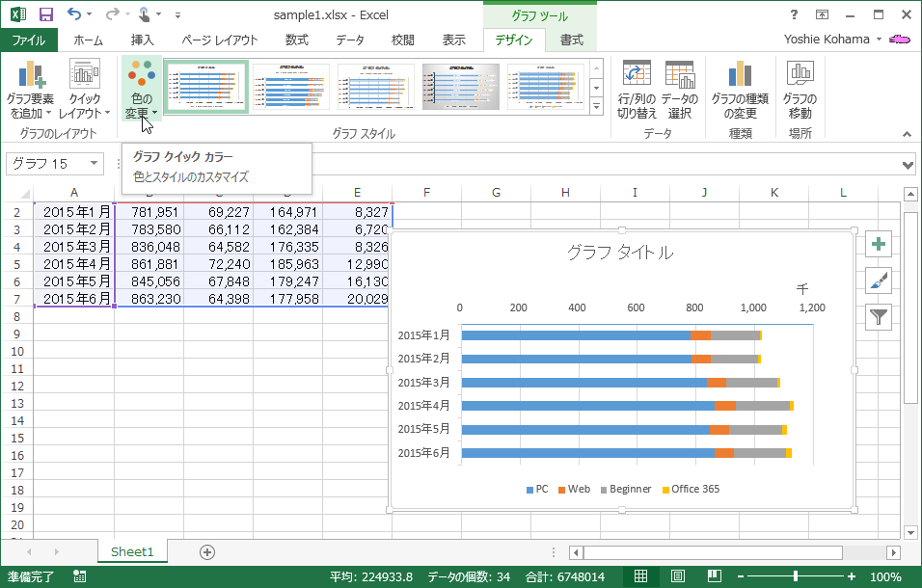Select the second chart style thumbnail
The height and width of the screenshot is (588, 922).
pyautogui.click(x=291, y=87)
